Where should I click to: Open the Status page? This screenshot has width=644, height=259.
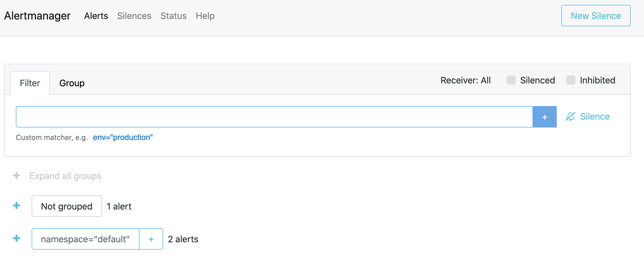click(173, 16)
